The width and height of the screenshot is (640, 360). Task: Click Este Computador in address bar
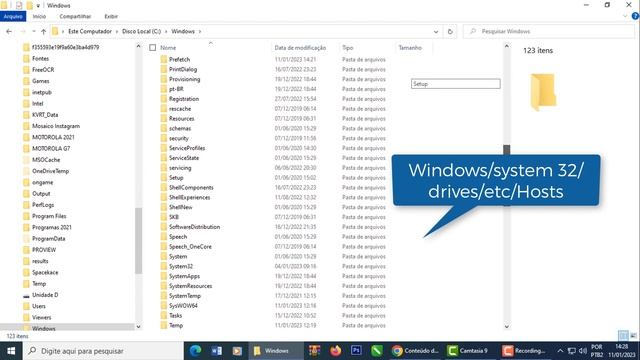point(90,31)
